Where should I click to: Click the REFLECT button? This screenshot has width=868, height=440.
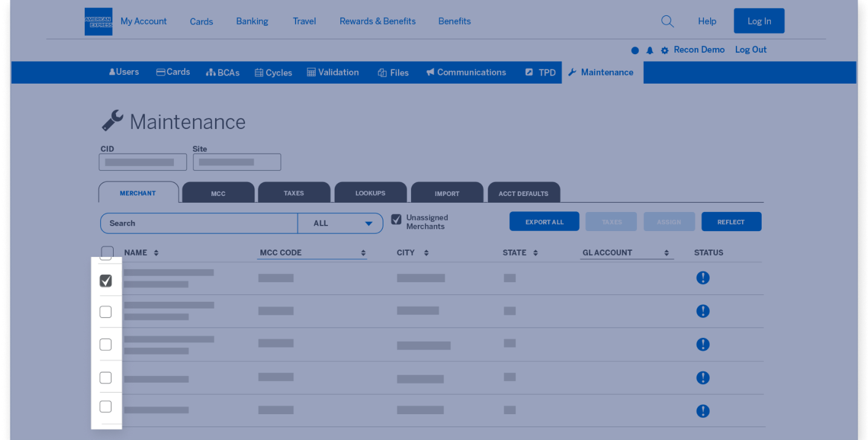coord(731,221)
